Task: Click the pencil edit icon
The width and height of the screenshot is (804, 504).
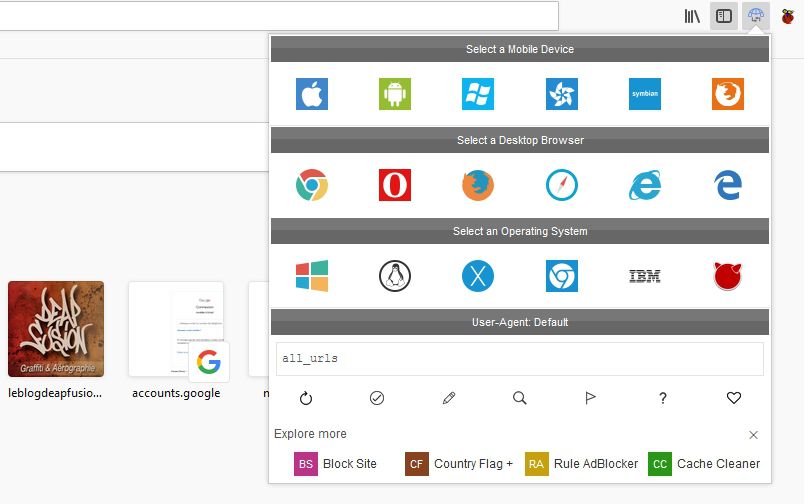Action: coord(449,398)
